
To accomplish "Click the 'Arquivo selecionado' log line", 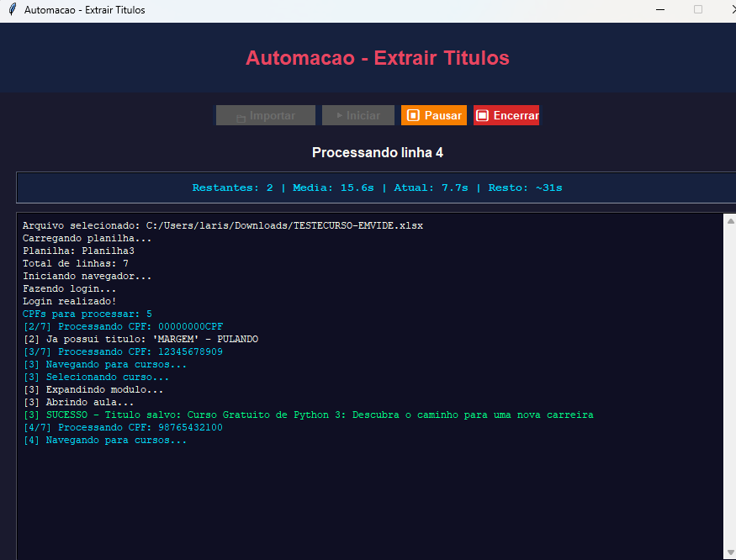I will click(x=223, y=226).
